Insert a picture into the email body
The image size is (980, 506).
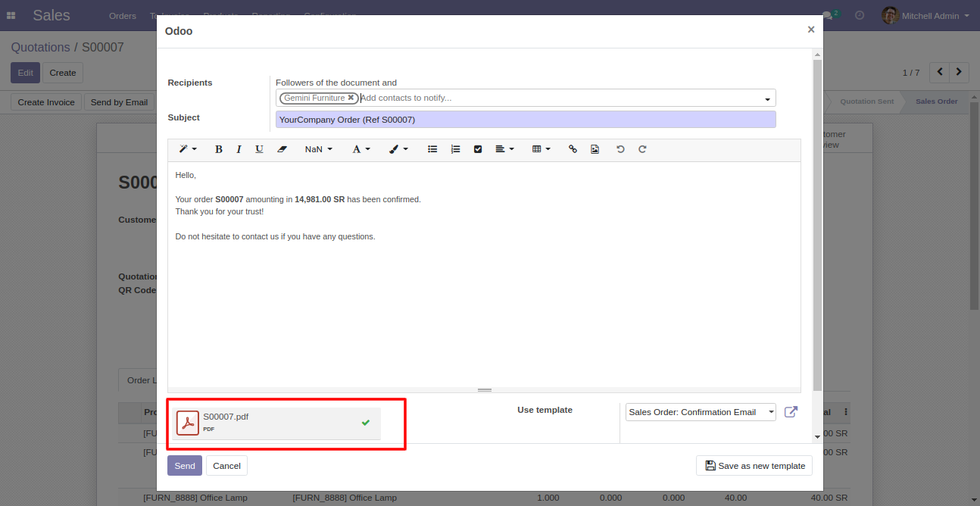point(595,149)
